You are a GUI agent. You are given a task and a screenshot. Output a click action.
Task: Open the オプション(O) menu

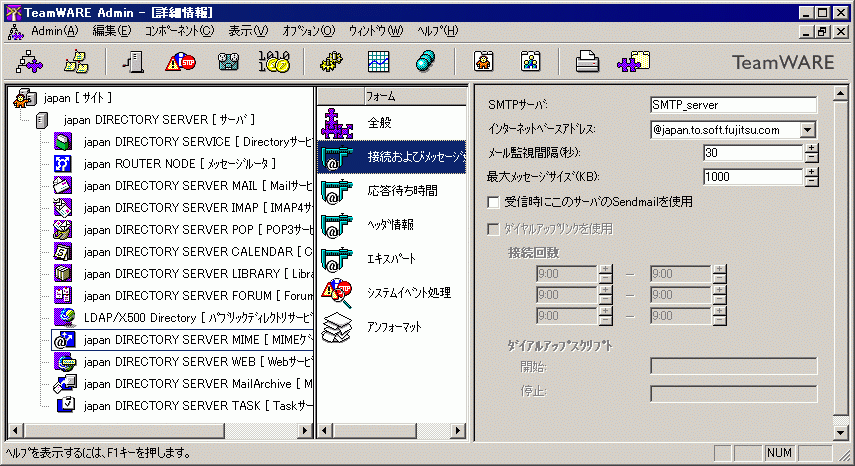point(309,31)
